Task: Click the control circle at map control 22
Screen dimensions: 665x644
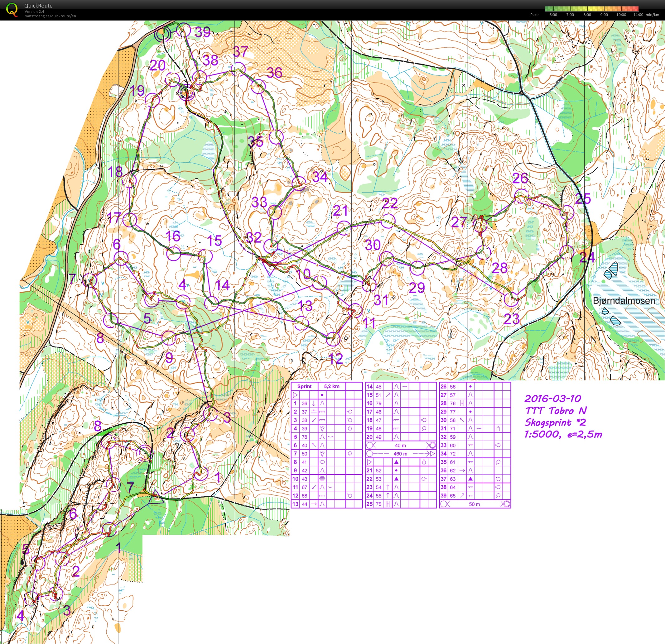Action: pos(388,221)
